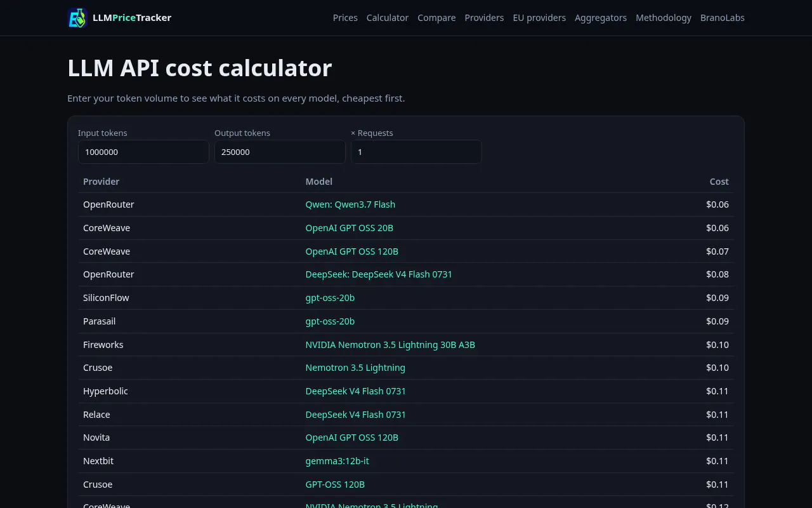Open DeepSeek: DeepSeek V4 Flash 0731 link
The height and width of the screenshot is (508, 812).
coord(379,274)
